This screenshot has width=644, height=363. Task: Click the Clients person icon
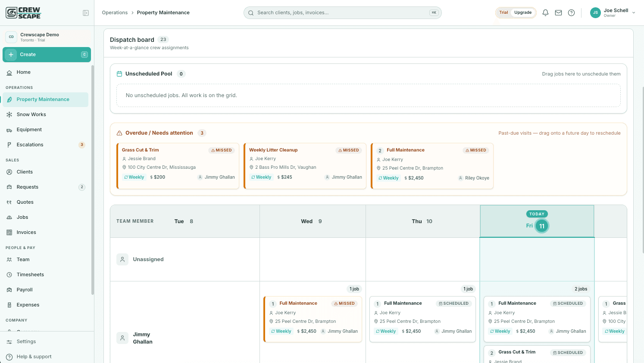click(x=9, y=172)
